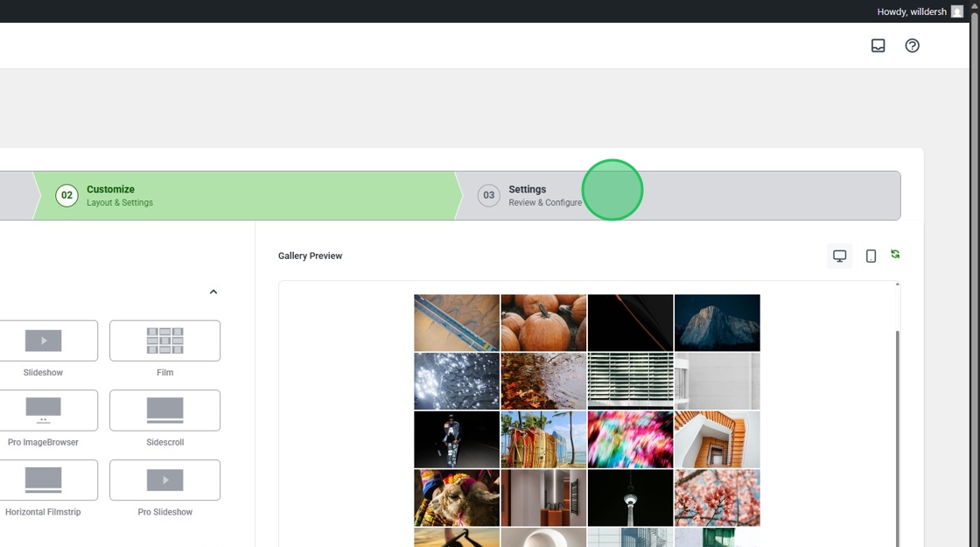Select the Film layout

pos(165,340)
